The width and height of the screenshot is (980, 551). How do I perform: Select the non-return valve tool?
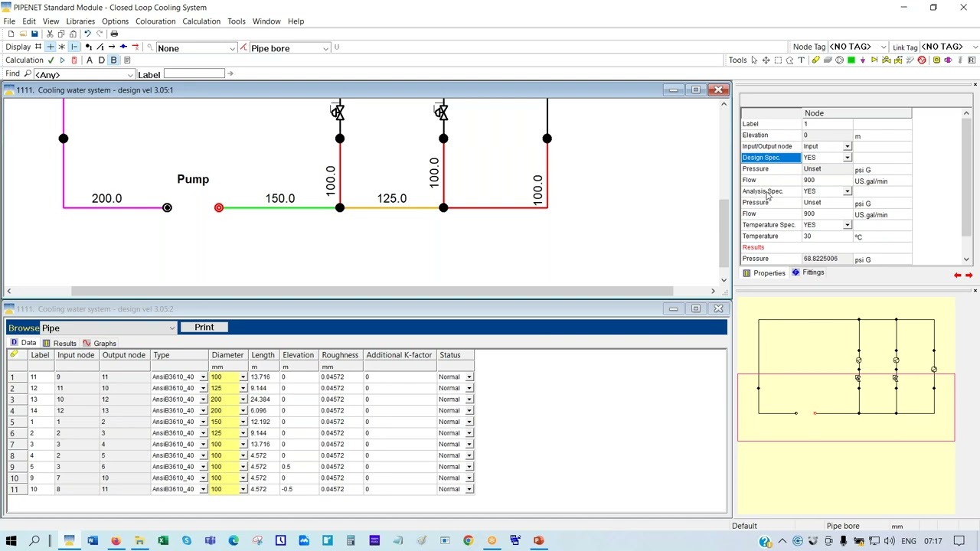click(x=874, y=60)
